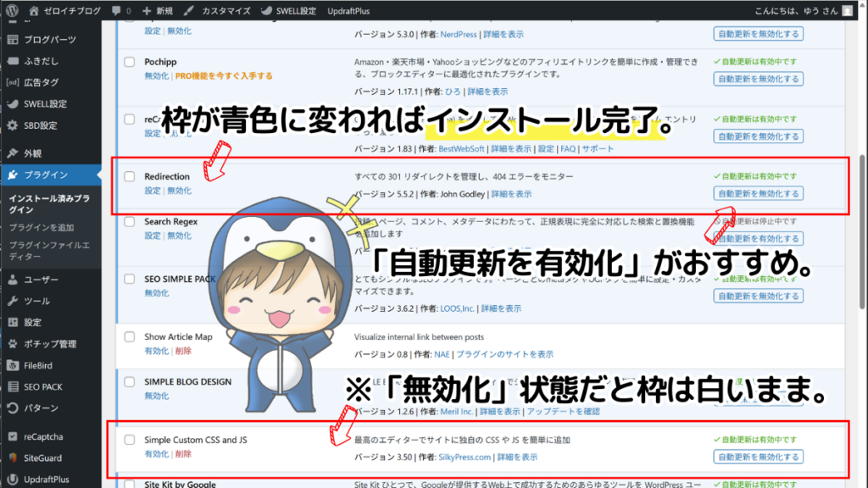Image resolution: width=868 pixels, height=488 pixels.
Task: Open プラグインを追加 submenu item
Action: click(42, 227)
